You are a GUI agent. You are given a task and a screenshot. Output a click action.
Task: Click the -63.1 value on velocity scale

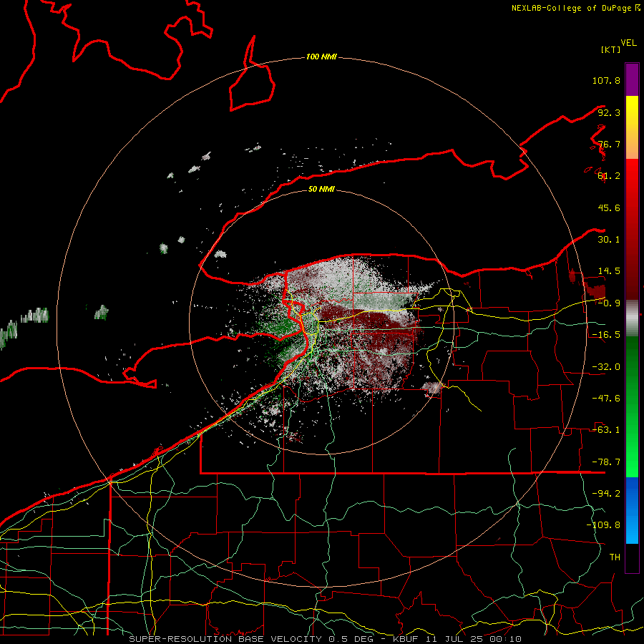pyautogui.click(x=606, y=429)
